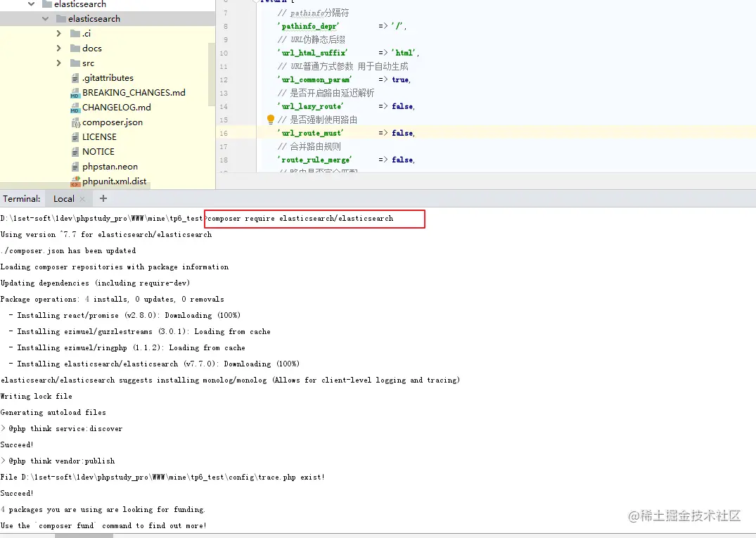Viewport: 756px width, 538px height.
Task: Click editor line number 10
Action: 224,53
